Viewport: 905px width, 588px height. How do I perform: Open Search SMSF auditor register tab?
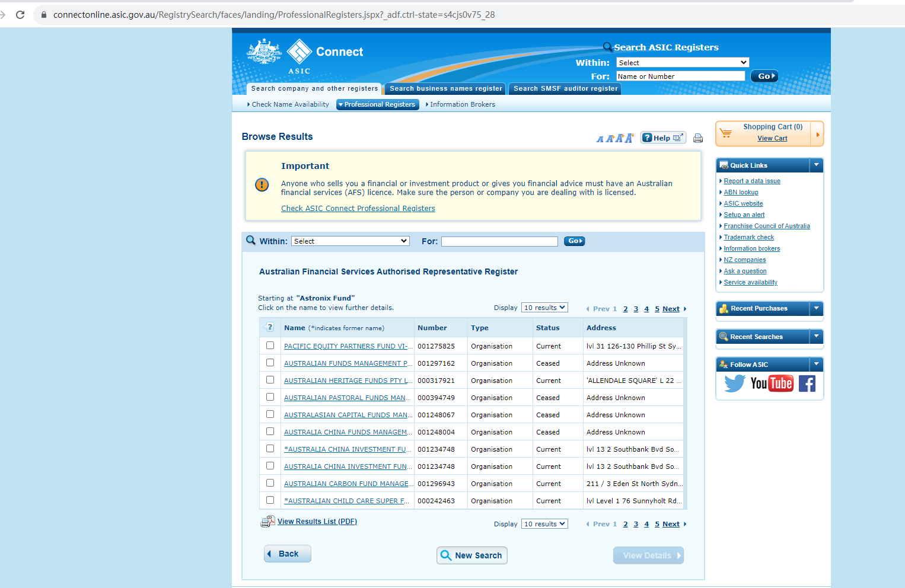(x=566, y=89)
